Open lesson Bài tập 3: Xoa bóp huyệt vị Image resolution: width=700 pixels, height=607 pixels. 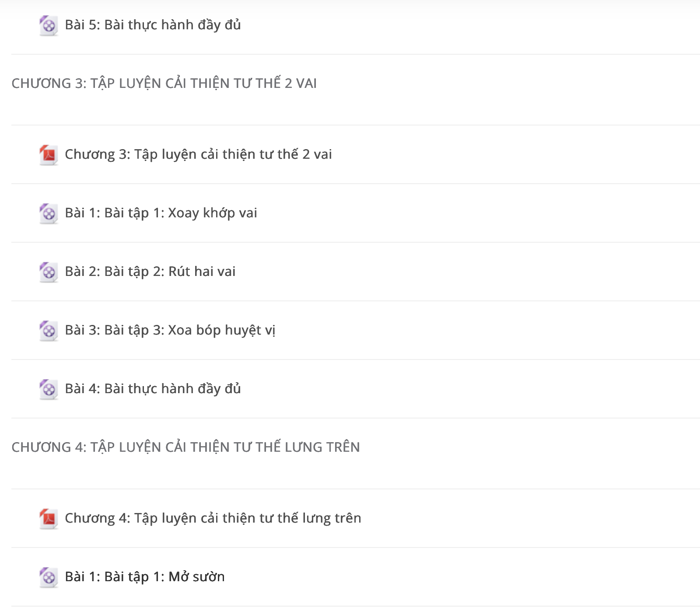170,330
